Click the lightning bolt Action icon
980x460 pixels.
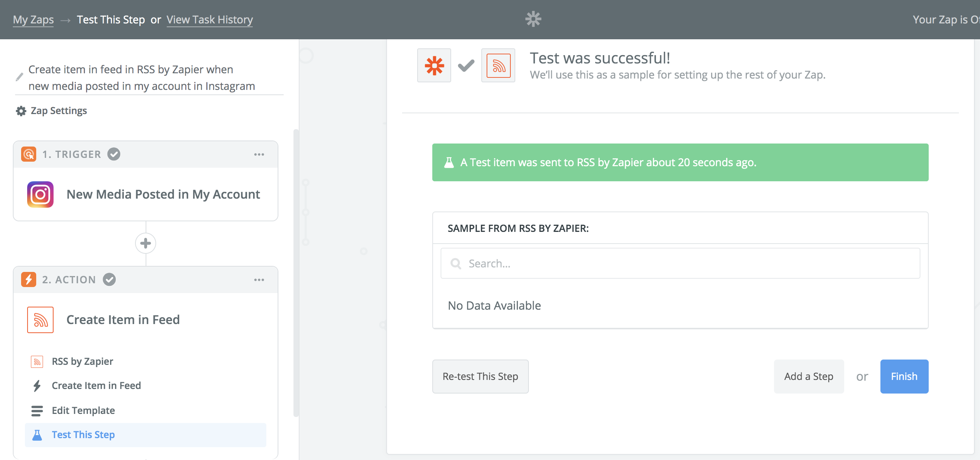pyautogui.click(x=29, y=279)
